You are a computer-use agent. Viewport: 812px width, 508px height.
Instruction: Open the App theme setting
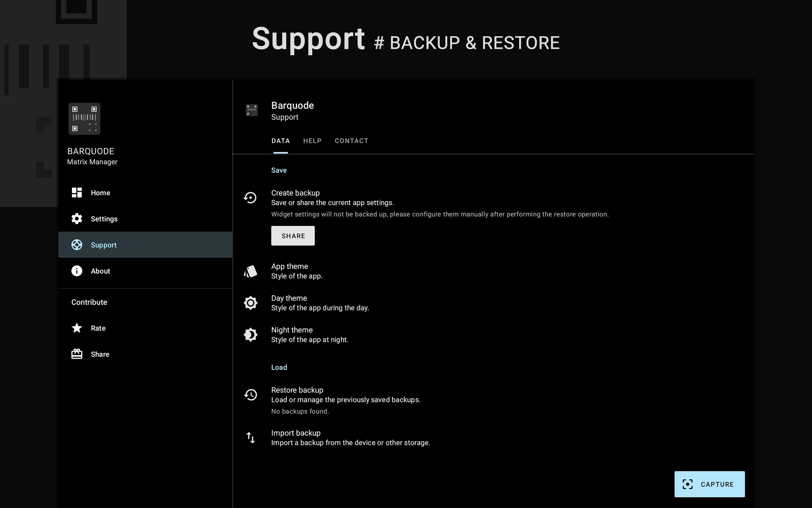[x=493, y=271]
